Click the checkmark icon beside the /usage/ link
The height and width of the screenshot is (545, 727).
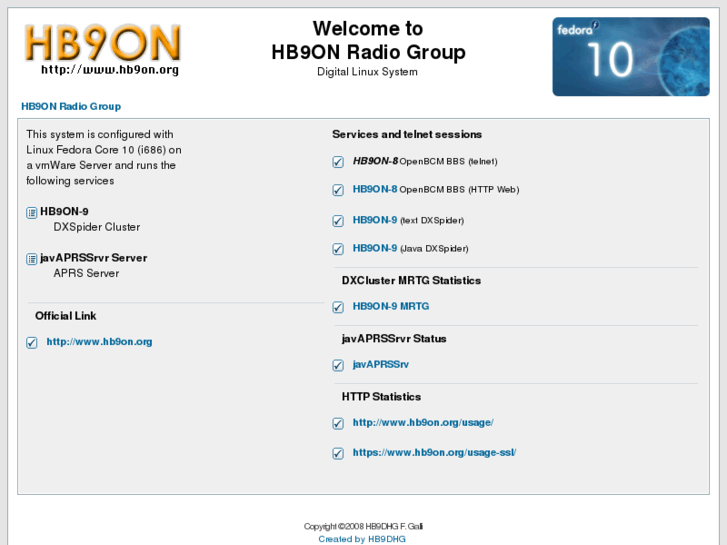point(338,423)
